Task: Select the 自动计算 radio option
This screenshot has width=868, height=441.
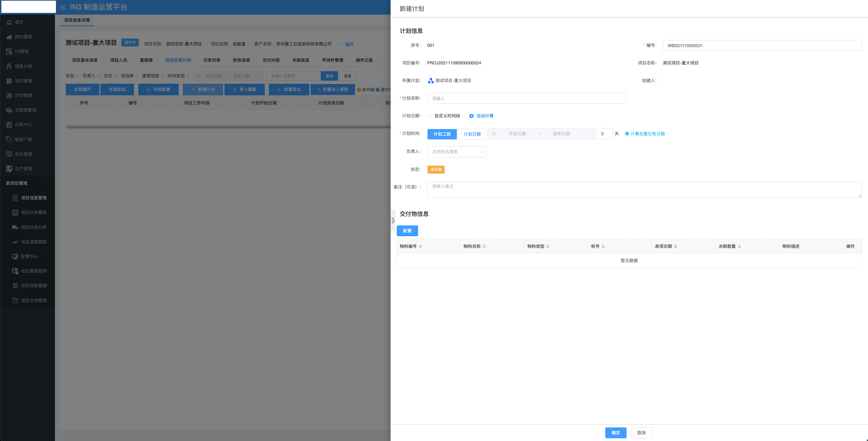Action: click(471, 116)
